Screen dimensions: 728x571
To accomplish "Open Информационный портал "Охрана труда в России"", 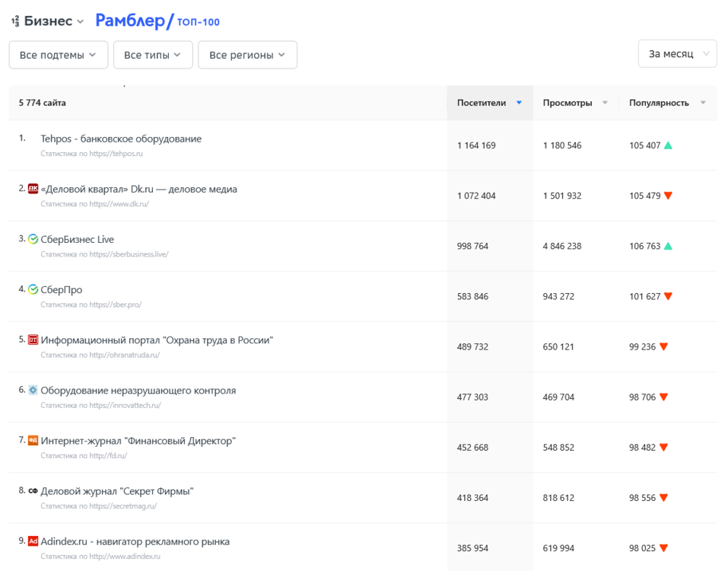I will click(157, 340).
